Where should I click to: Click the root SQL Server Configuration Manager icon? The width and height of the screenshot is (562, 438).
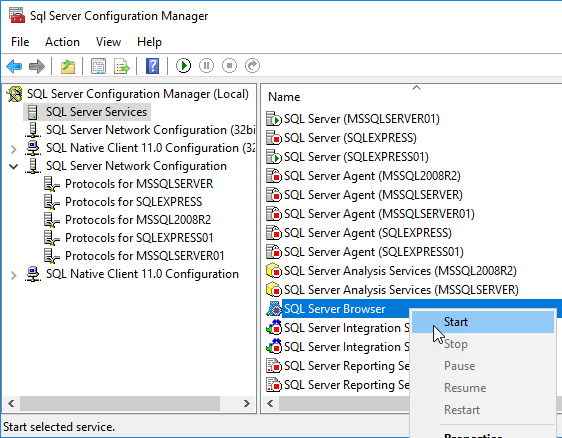[x=15, y=94]
